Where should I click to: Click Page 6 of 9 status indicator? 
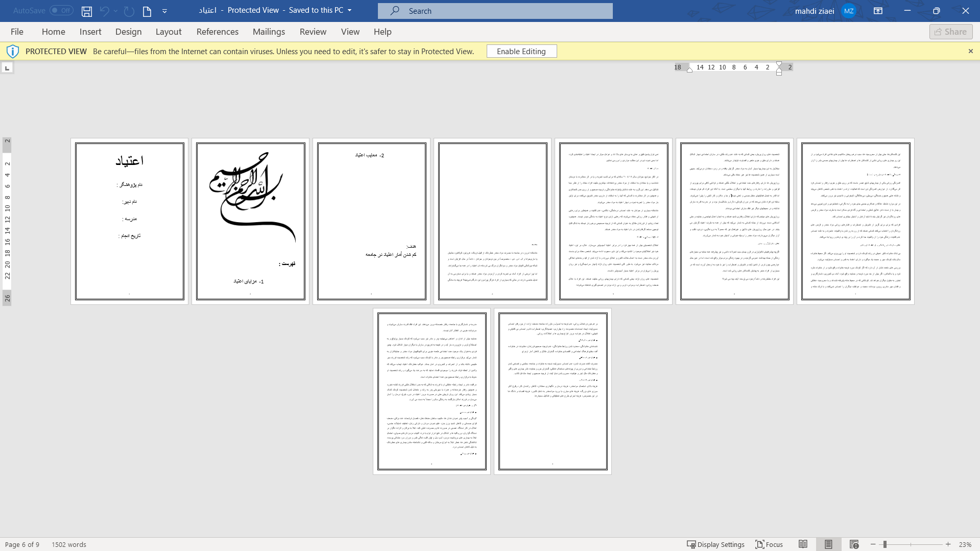click(22, 544)
